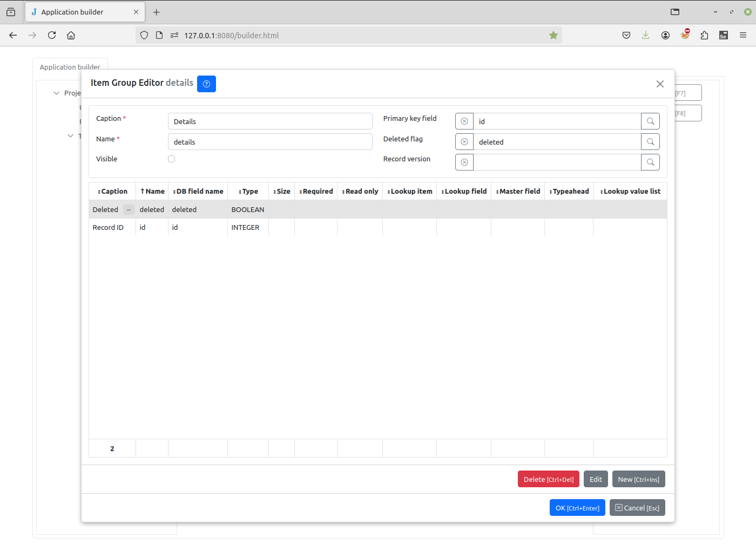Image resolution: width=756 pixels, height=545 pixels.
Task: Click the ellipsis button in Deleted row
Action: (129, 210)
